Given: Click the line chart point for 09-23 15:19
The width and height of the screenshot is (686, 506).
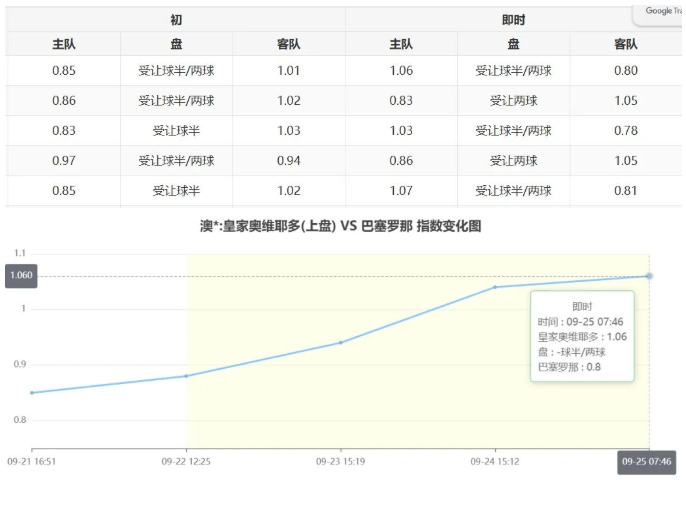Looking at the screenshot, I should (341, 343).
